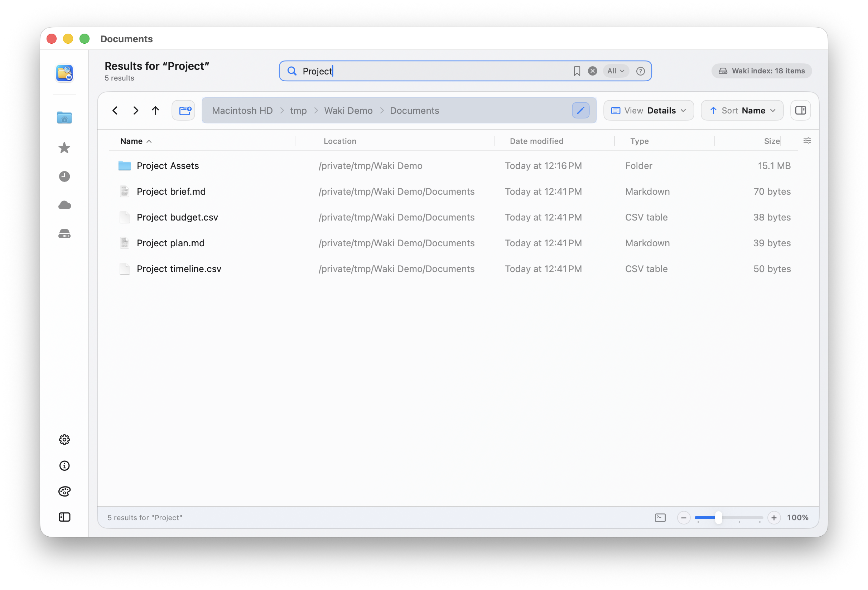The width and height of the screenshot is (868, 590).
Task: Click Project brief.md Markdown type cell
Action: [647, 192]
